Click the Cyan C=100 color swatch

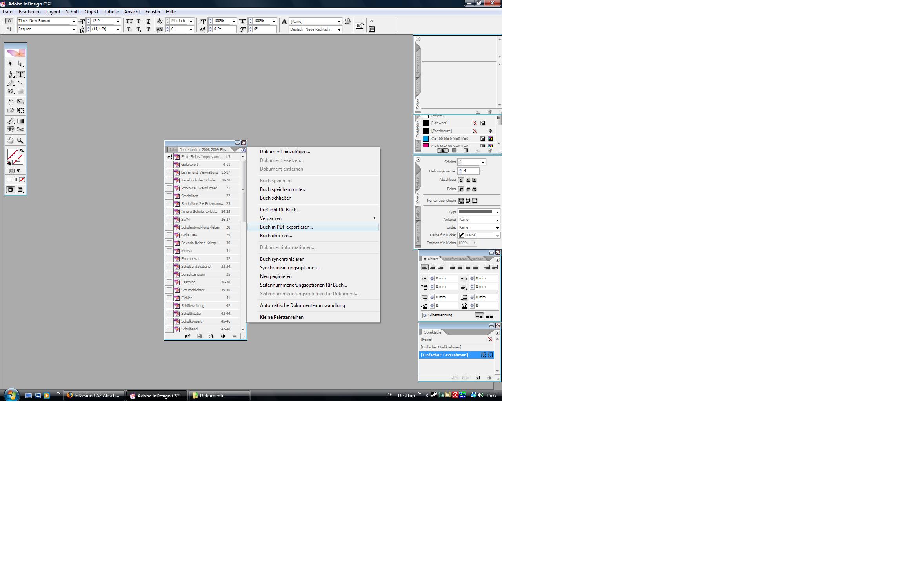tap(449, 139)
